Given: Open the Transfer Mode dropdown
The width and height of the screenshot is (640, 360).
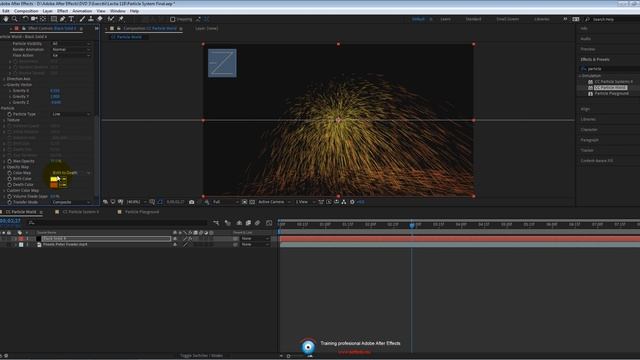Looking at the screenshot, I should [71, 202].
